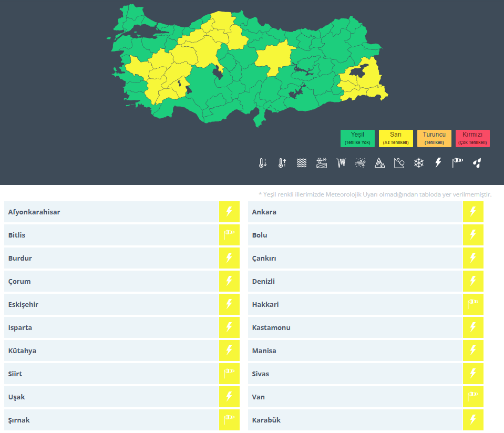Choose the fog wavy-lines warning icon
The width and height of the screenshot is (504, 433).
tap(302, 163)
